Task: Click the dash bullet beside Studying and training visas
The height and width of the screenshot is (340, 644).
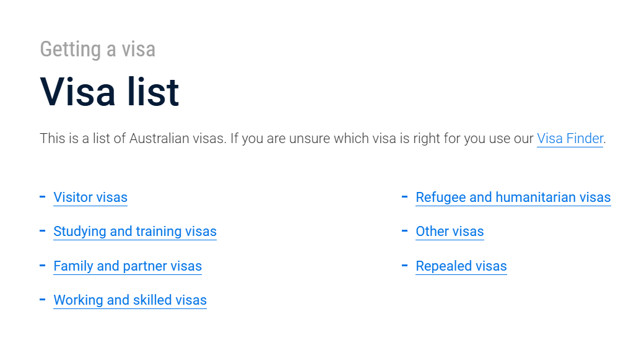Action: [x=42, y=231]
